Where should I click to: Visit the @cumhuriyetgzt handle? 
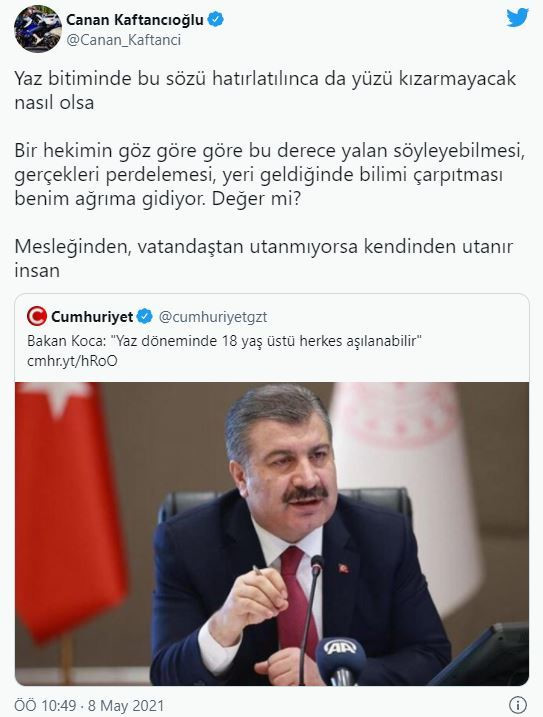[x=213, y=317]
